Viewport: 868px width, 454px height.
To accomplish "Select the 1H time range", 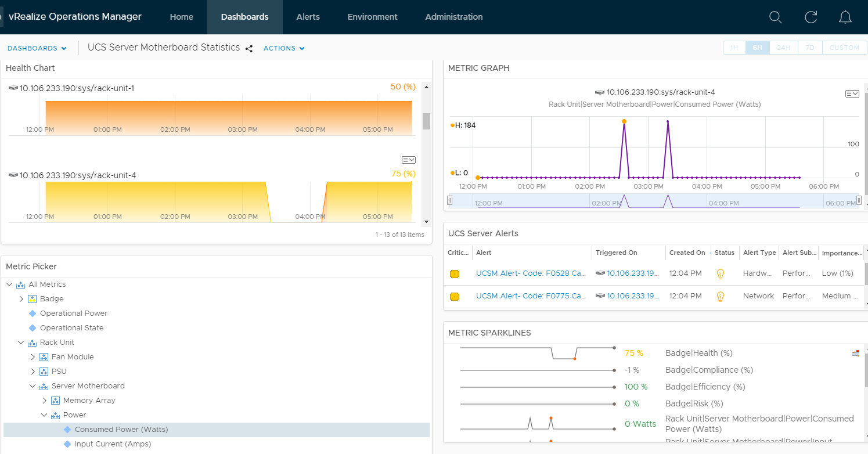I will tap(734, 48).
